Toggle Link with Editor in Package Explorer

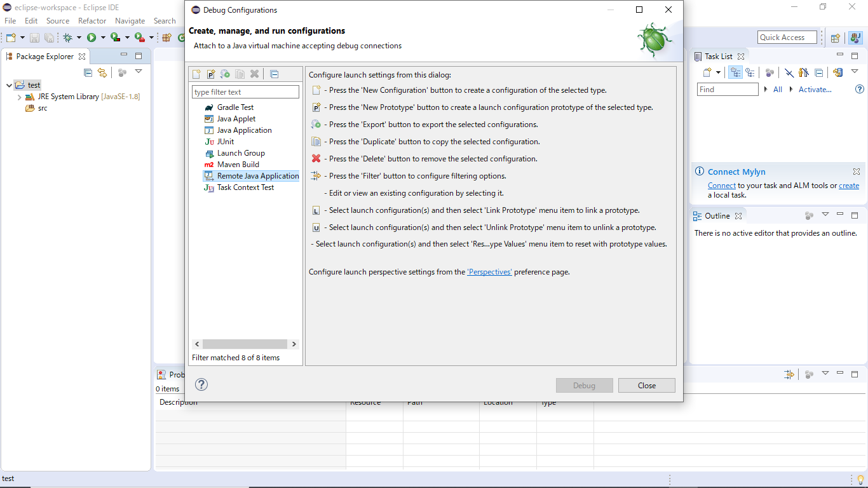click(102, 73)
